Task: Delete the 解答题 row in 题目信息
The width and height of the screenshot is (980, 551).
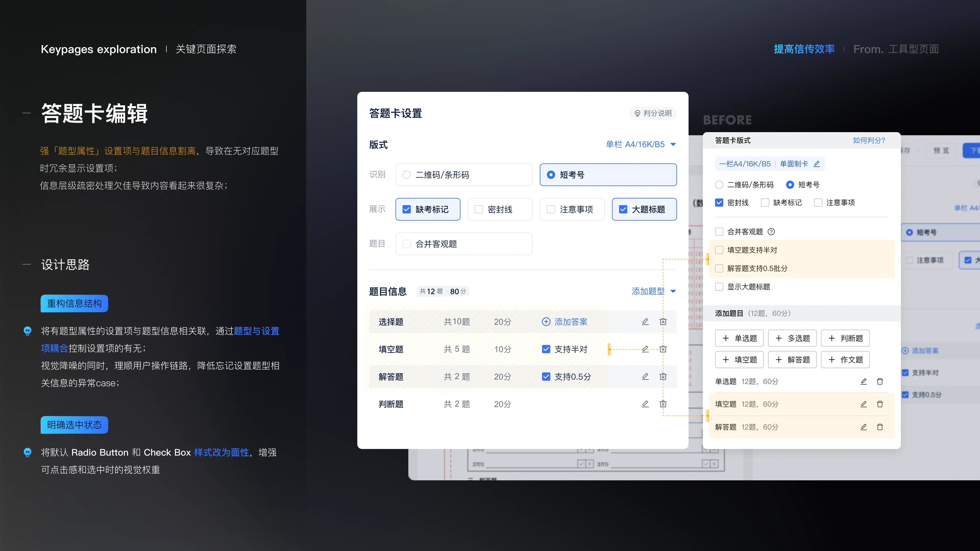Action: point(663,377)
